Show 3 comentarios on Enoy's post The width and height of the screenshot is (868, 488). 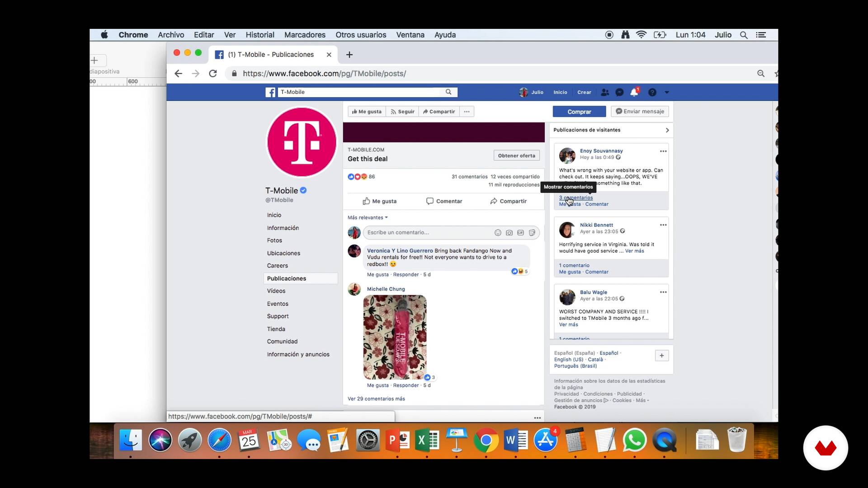(x=576, y=198)
